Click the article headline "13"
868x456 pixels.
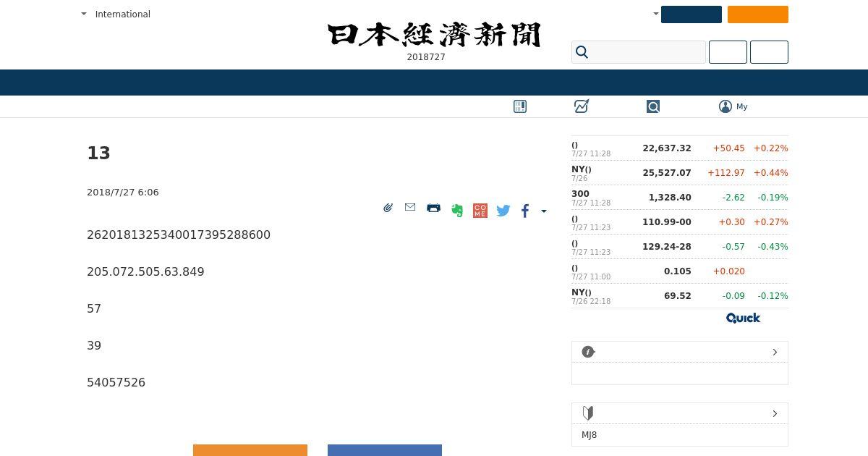click(x=98, y=153)
